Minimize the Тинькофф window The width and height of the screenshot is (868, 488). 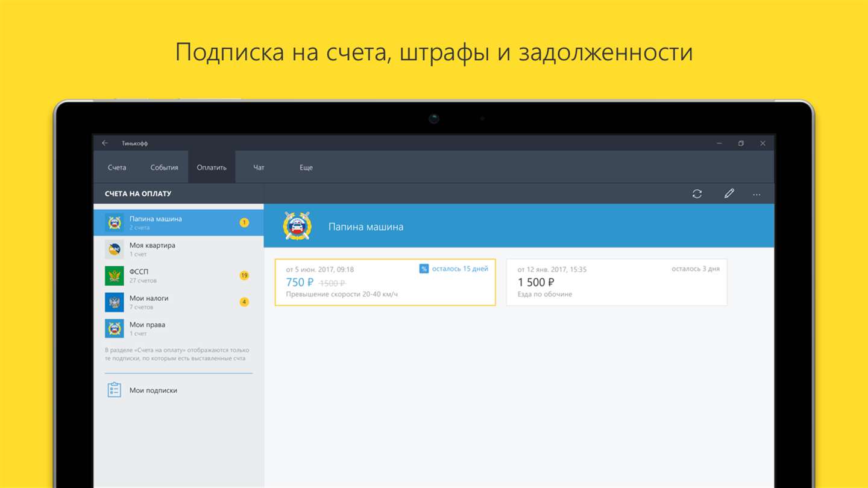point(719,143)
